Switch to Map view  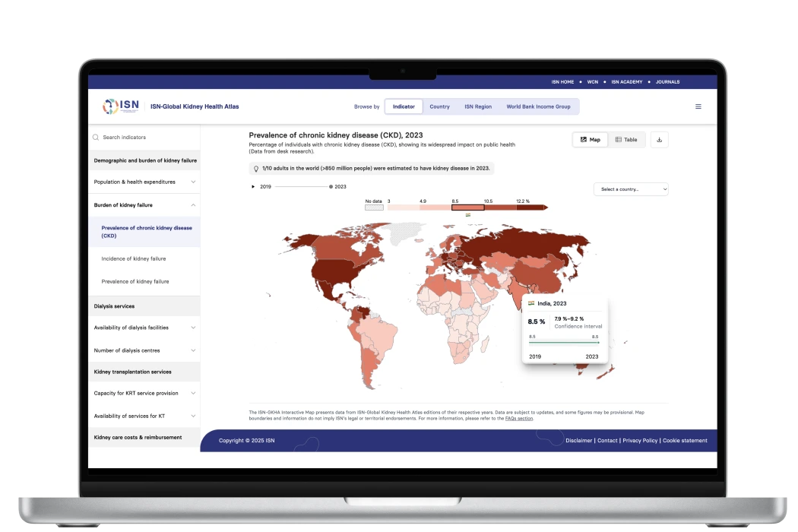coord(590,140)
